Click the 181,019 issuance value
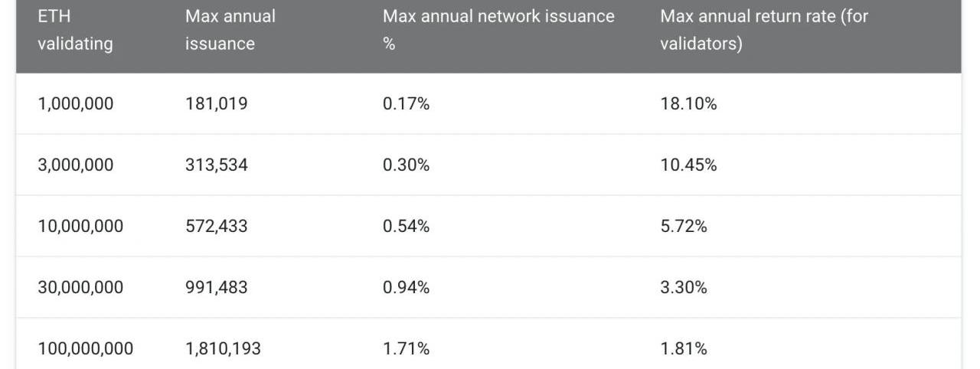Image resolution: width=980 pixels, height=369 pixels. (x=216, y=104)
